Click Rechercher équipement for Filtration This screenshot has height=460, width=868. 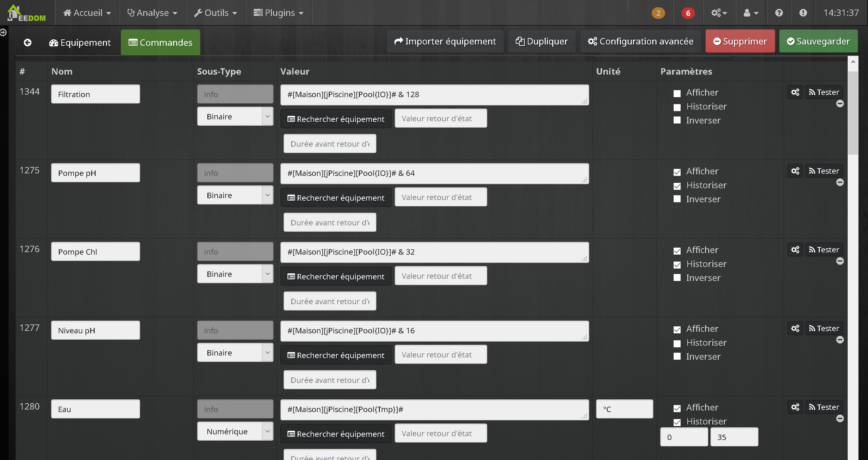tap(336, 119)
